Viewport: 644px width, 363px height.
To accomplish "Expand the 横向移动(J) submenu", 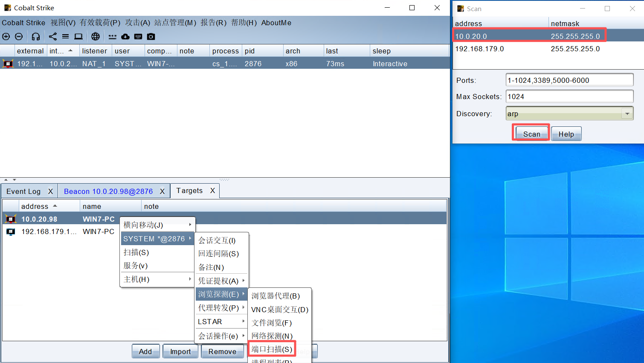I will coord(158,225).
